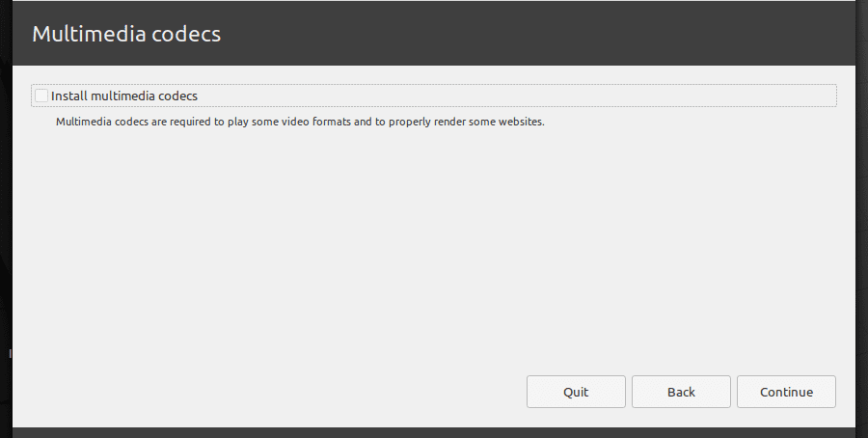868x438 pixels.
Task: Click the codecs description text line
Action: pos(300,123)
